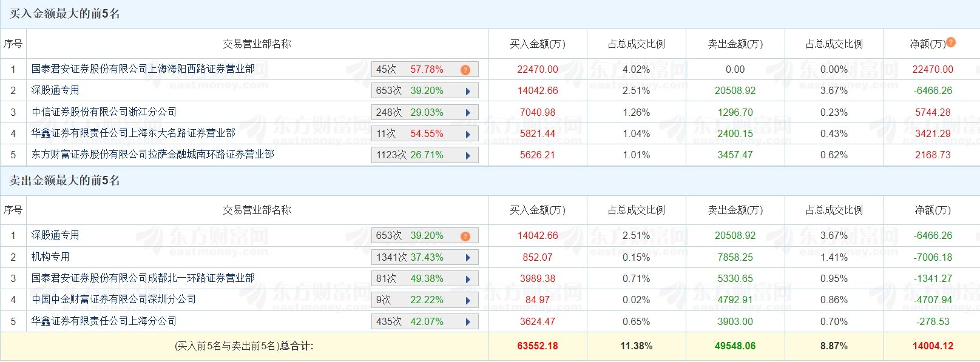Open 机构专用 link in the sell table
The image size is (980, 362).
(x=50, y=256)
